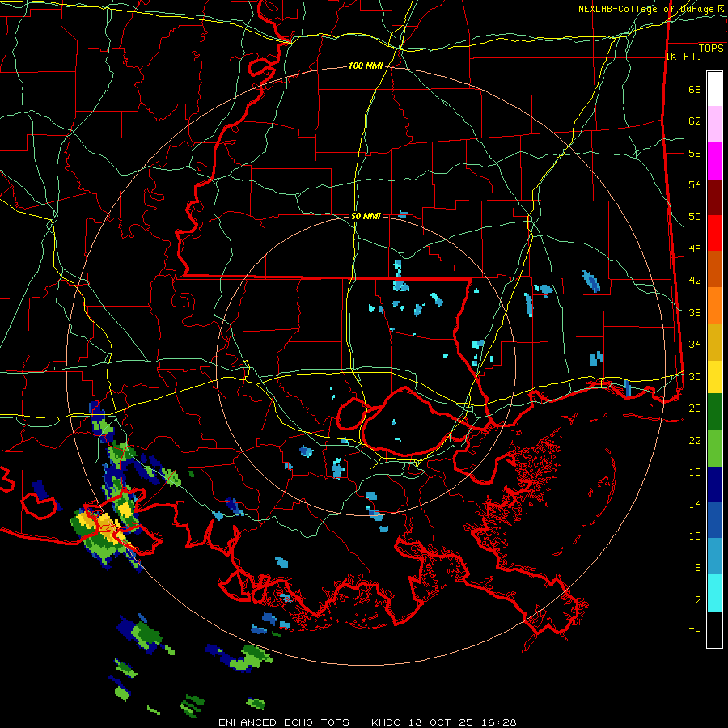Click the legend value "18"

[695, 472]
